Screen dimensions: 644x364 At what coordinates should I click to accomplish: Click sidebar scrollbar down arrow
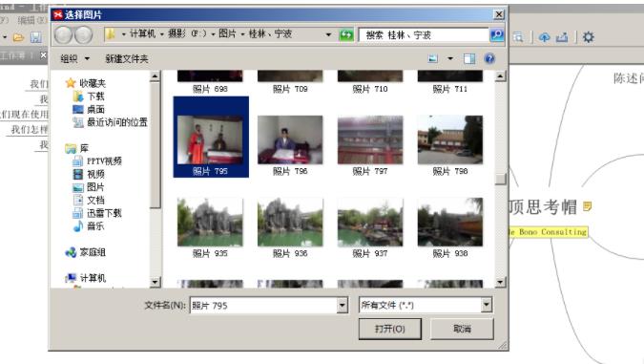pyautogui.click(x=155, y=282)
